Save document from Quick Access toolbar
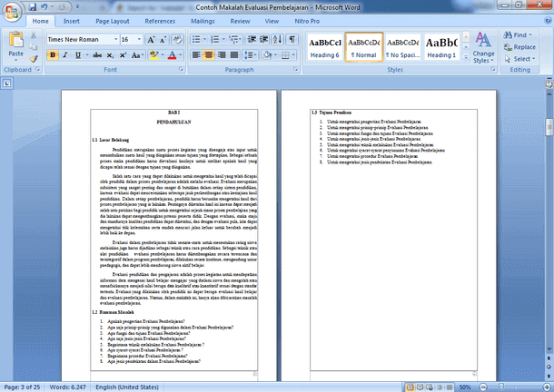This screenshot has height=392, width=554. click(x=33, y=6)
